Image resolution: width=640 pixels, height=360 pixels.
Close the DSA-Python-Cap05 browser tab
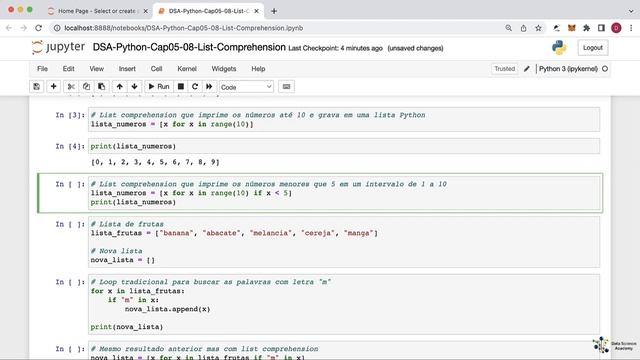[x=256, y=11]
